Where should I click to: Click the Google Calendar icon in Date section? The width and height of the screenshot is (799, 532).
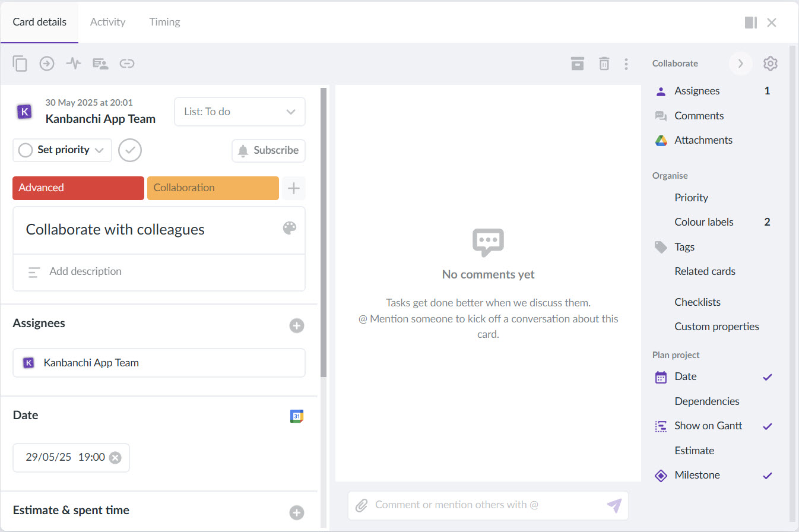(297, 416)
